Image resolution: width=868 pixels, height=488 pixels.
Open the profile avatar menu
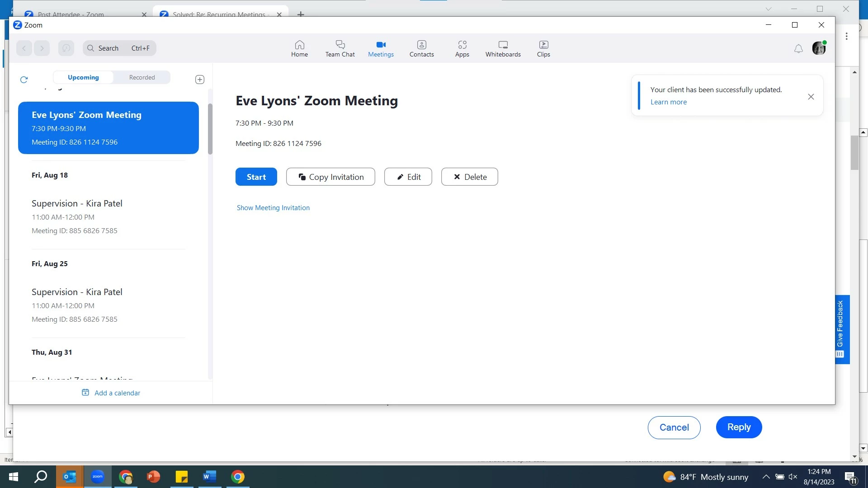[819, 48]
